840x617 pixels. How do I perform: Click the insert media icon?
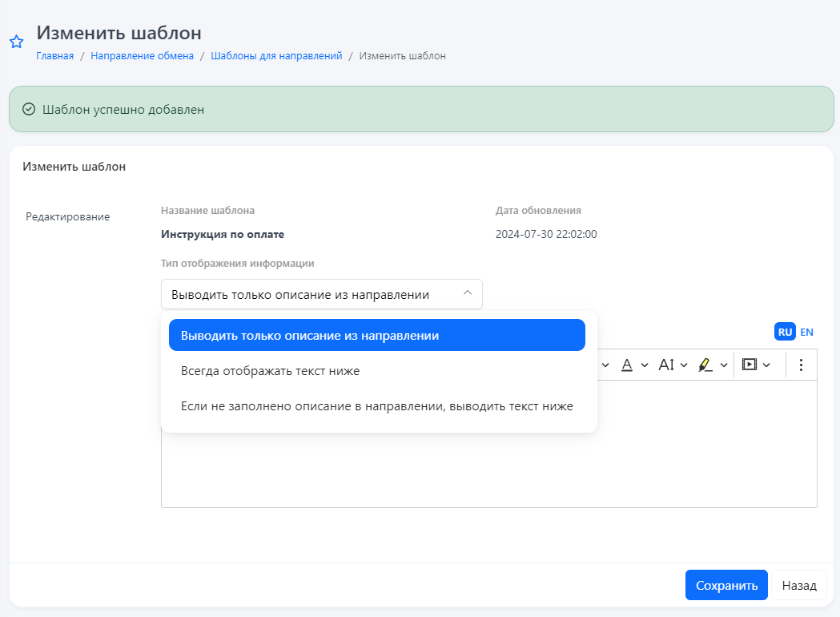(x=749, y=365)
